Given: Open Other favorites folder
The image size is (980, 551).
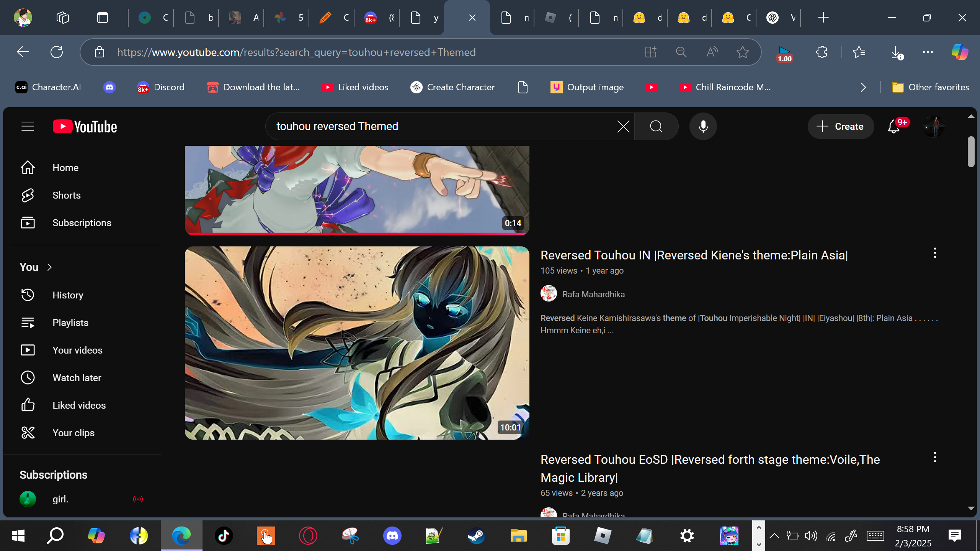Looking at the screenshot, I should coord(930,87).
